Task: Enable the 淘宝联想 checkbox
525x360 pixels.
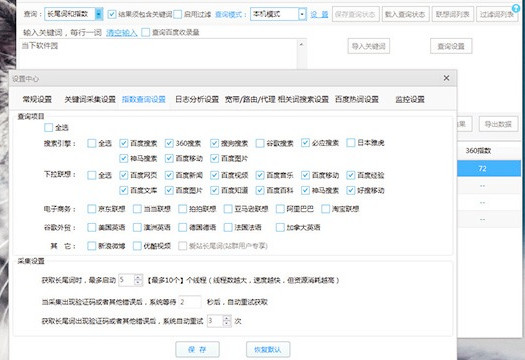Action: (x=325, y=209)
